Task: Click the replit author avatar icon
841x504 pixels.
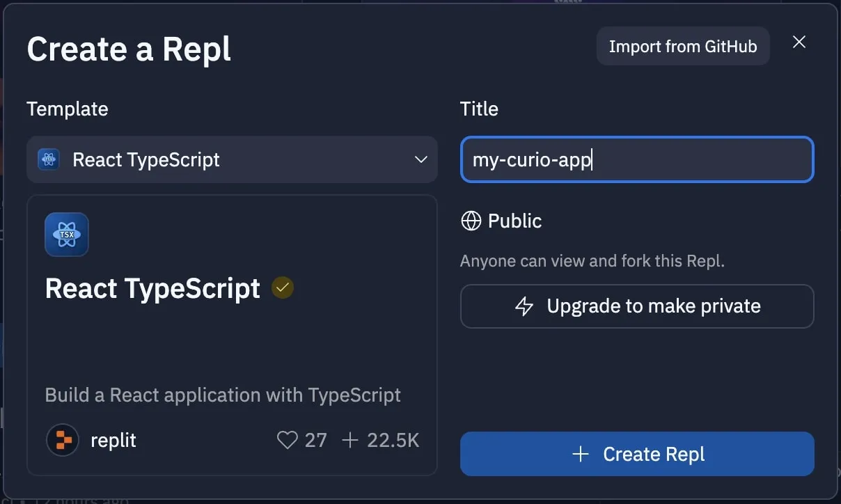Action: 63,440
